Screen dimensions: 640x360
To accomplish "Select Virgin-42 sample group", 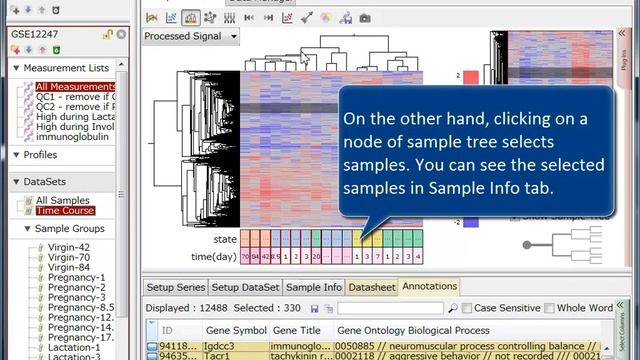I will [69, 247].
